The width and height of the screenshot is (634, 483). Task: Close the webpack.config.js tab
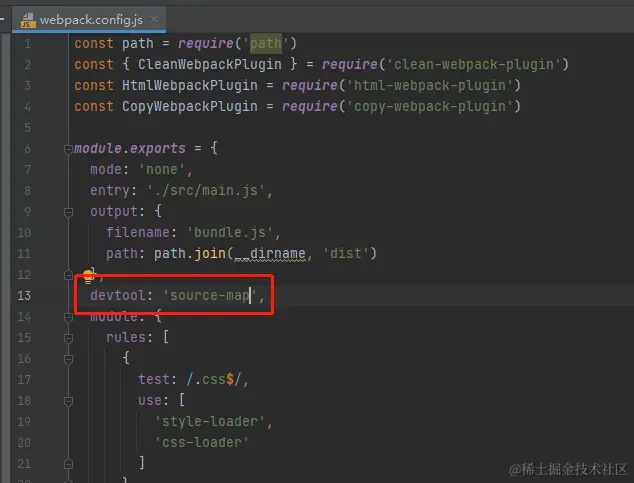pyautogui.click(x=154, y=19)
